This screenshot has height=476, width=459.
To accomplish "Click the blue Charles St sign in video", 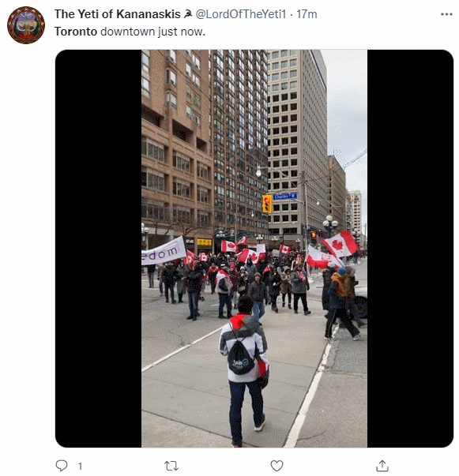I will tap(285, 197).
